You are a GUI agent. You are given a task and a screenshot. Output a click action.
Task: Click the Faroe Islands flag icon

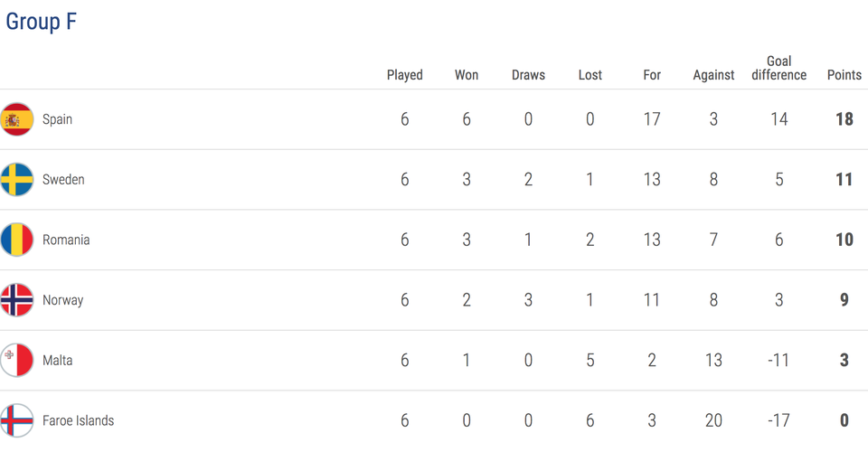(x=16, y=420)
